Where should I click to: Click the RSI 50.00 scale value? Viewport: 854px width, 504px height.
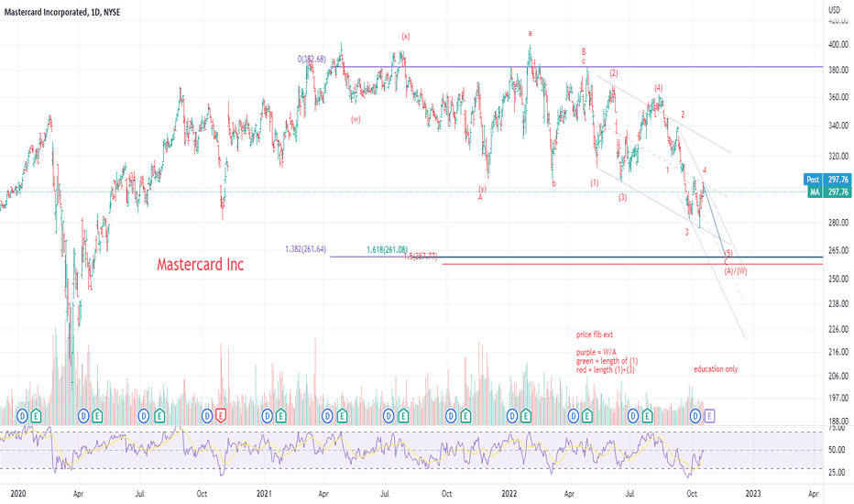838,450
